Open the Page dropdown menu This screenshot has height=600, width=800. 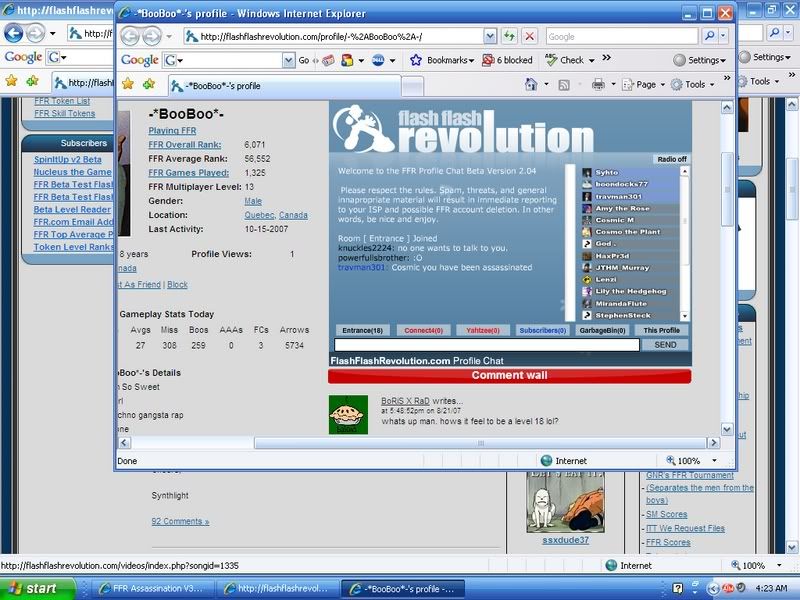click(646, 85)
